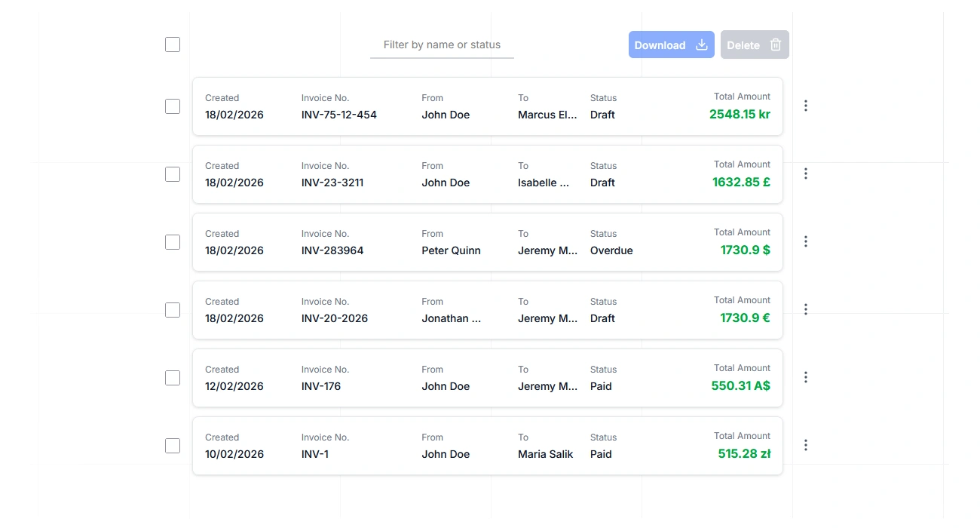
Task: Click the Overdue invoice from Peter Quinn
Action: click(x=488, y=241)
